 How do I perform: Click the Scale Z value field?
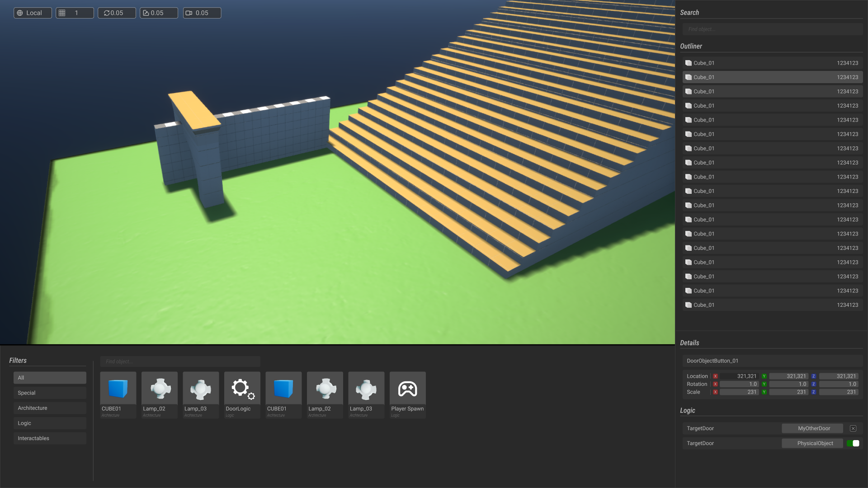click(838, 392)
